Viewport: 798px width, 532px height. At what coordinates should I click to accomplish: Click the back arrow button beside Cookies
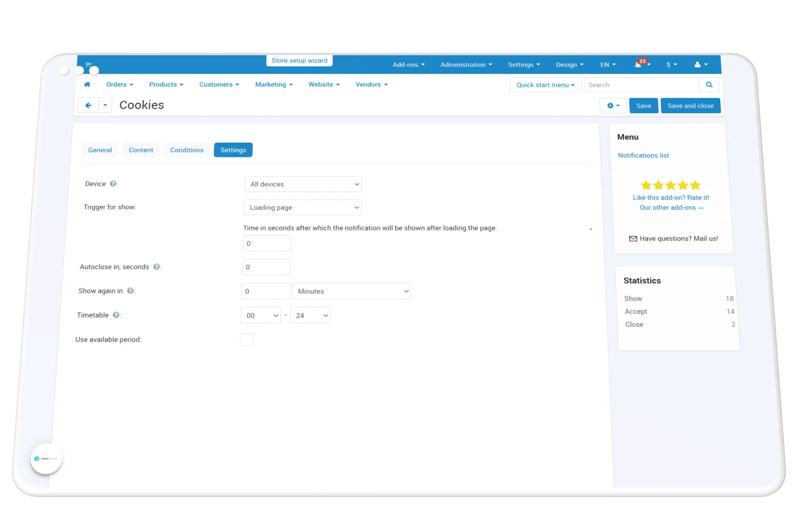click(88, 105)
